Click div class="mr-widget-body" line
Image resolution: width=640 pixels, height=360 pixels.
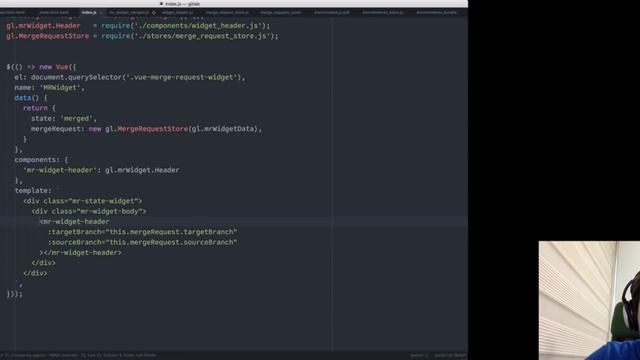coord(89,211)
